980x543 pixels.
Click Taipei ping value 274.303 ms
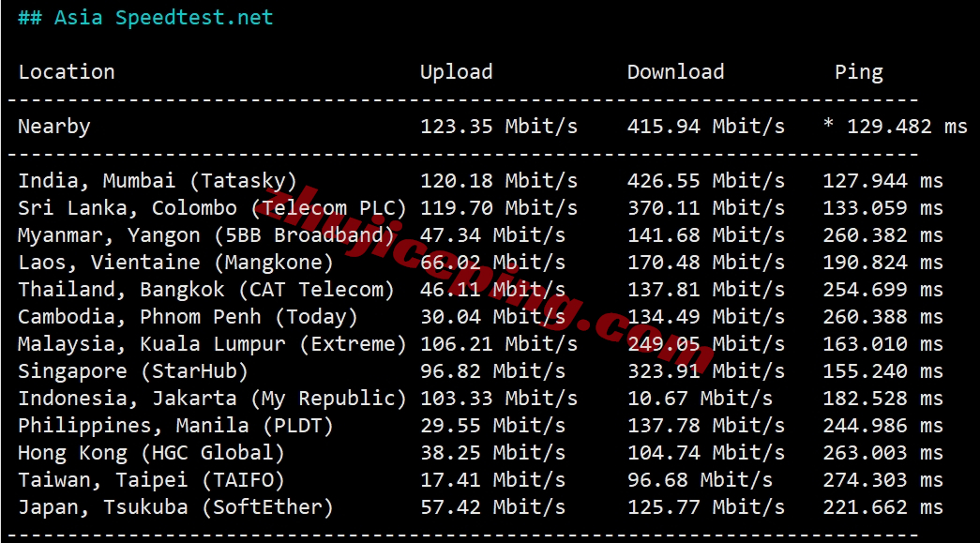click(883, 480)
